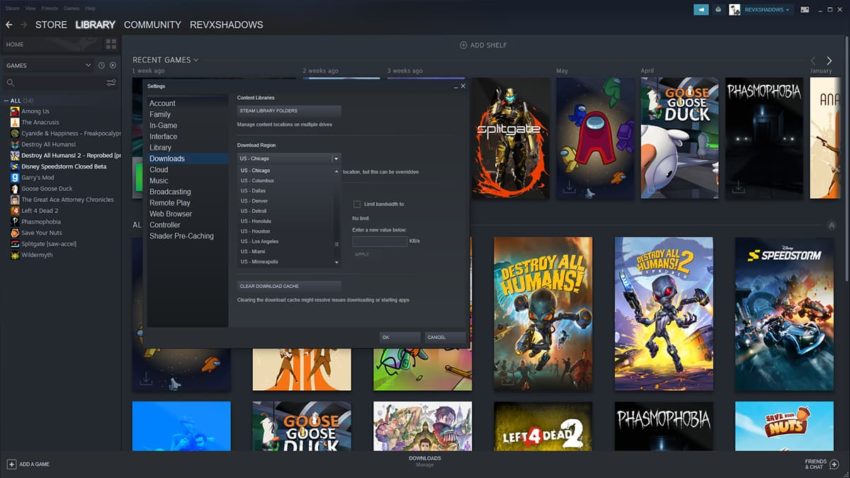The image size is (850, 478).
Task: Show ready-to-play games filter icon
Action: click(x=113, y=66)
